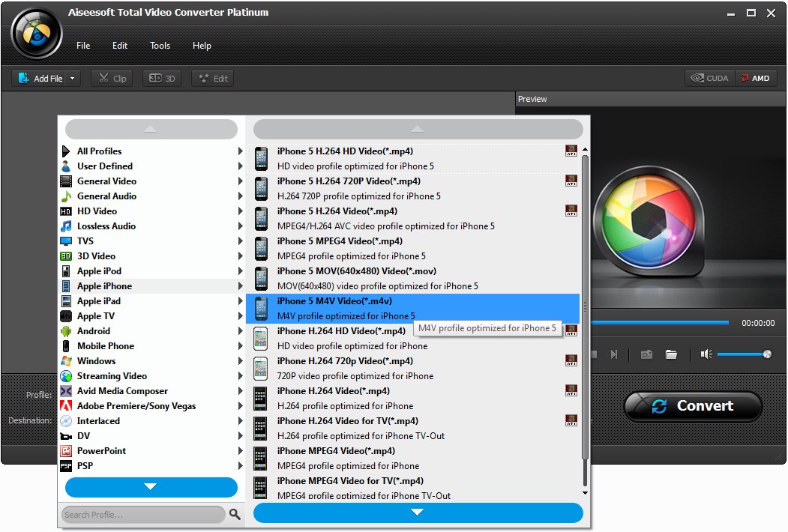The height and width of the screenshot is (532, 788).
Task: Click profile list blue down arrow bar
Action: (x=418, y=513)
